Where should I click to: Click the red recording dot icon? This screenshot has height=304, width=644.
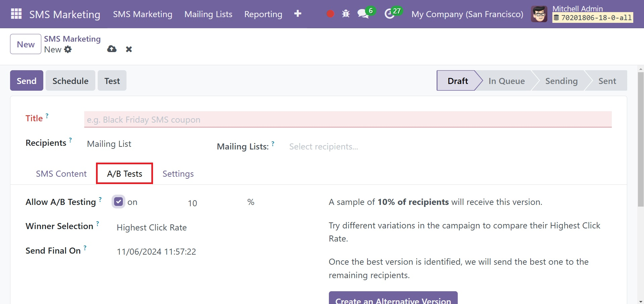[x=330, y=14]
